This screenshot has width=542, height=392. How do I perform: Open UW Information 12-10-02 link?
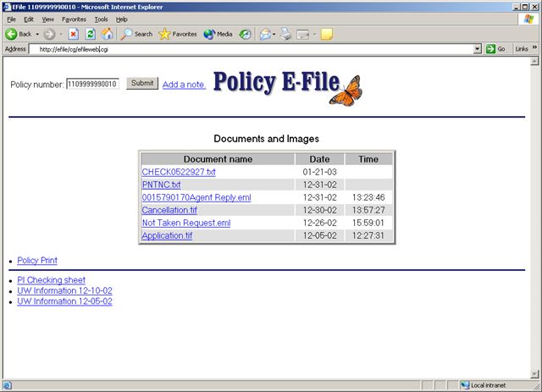(64, 290)
